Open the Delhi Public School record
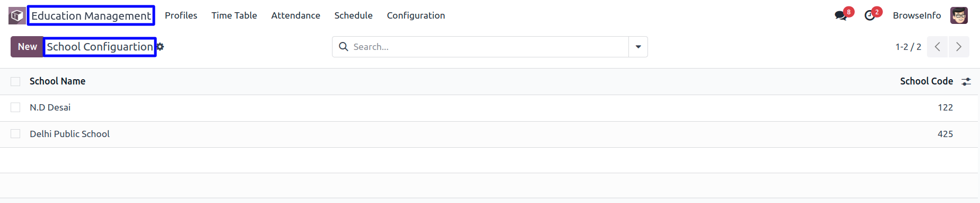The height and width of the screenshot is (203, 980). [69, 134]
